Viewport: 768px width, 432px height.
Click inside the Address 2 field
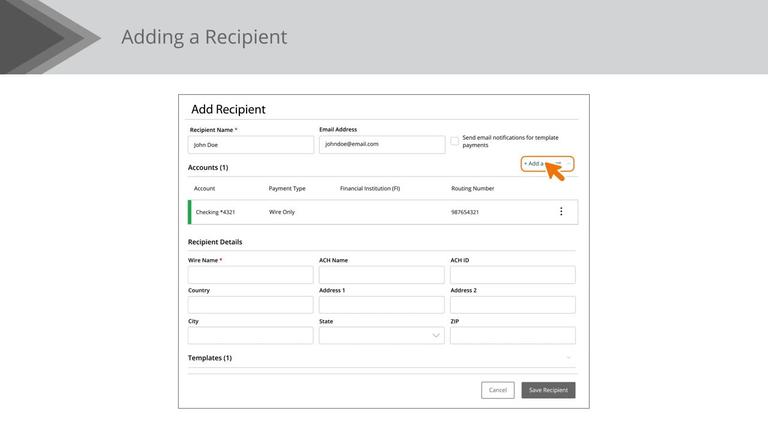point(512,305)
